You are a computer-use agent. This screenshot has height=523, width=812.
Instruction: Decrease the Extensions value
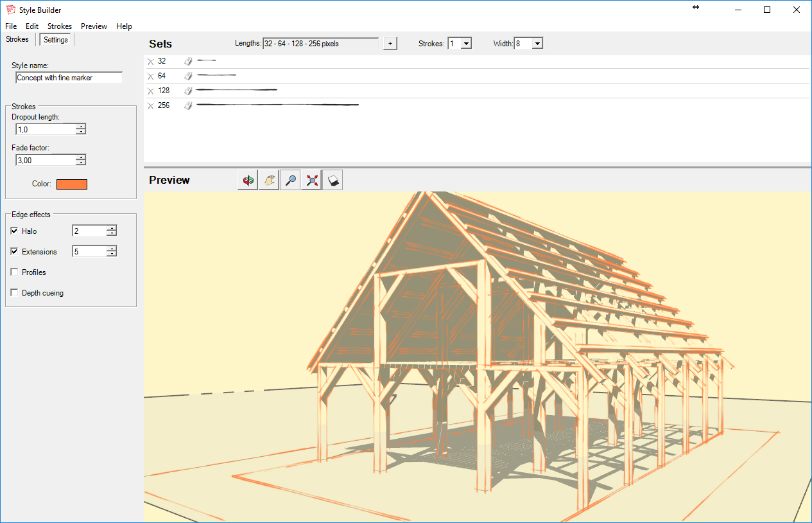pyautogui.click(x=112, y=254)
